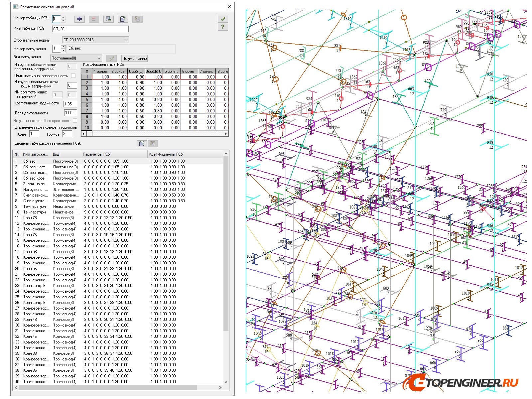This screenshot has height=399, width=532.
Task: Click 'Коэффициент надежности' input field
Action: click(x=70, y=104)
